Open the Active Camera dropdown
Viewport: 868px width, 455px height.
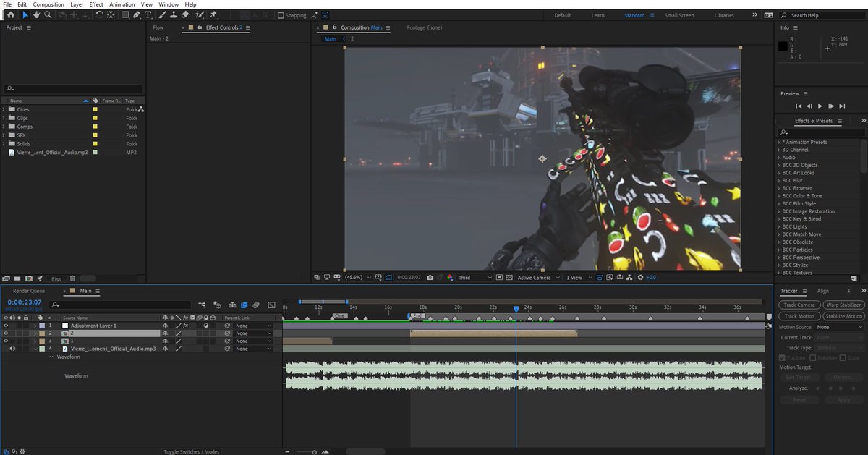pyautogui.click(x=539, y=277)
